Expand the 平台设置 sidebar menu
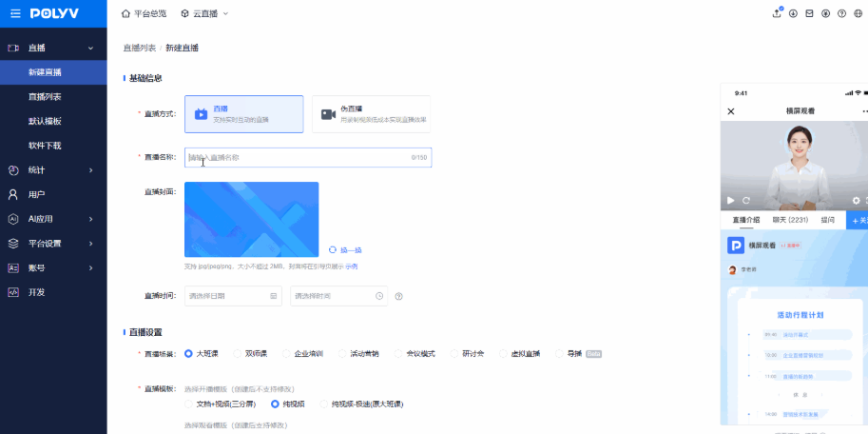The width and height of the screenshot is (868, 434). (x=52, y=243)
